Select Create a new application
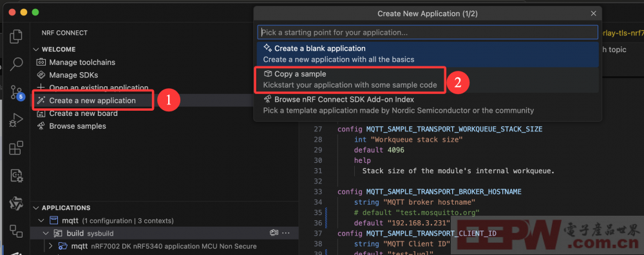This screenshot has width=644, height=255. pyautogui.click(x=92, y=100)
